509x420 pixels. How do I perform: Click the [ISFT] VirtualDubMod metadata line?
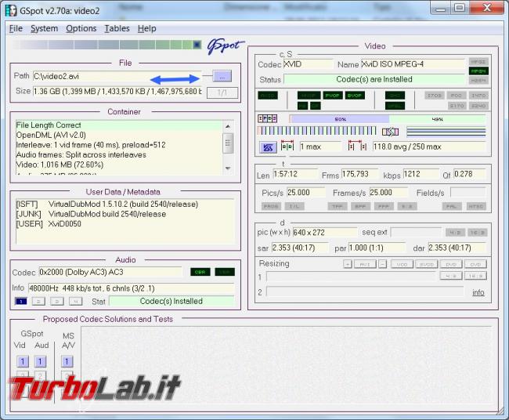(107, 205)
